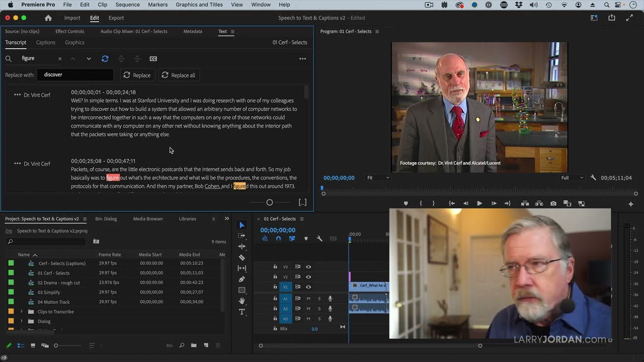644x362 pixels.
Task: Expand Clips to Transcribe bin
Action: [21, 312]
